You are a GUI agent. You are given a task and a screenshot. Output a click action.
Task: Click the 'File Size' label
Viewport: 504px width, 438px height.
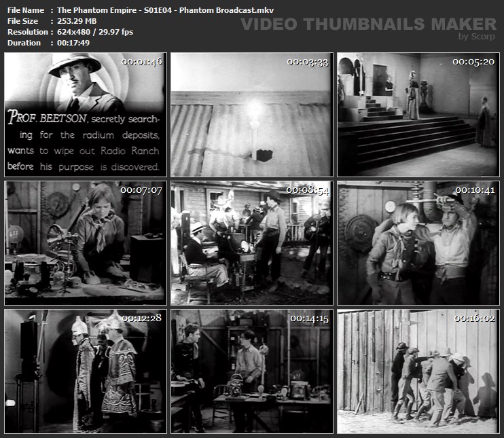click(x=22, y=21)
